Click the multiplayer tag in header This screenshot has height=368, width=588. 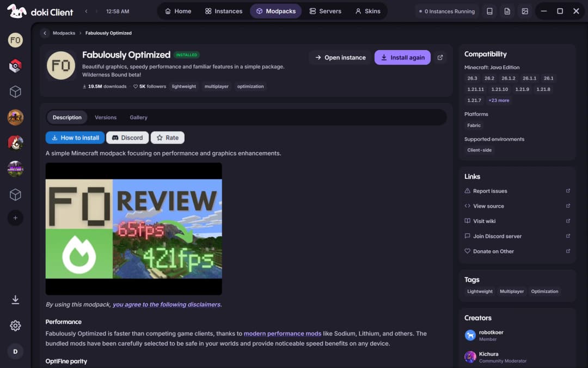tap(216, 86)
